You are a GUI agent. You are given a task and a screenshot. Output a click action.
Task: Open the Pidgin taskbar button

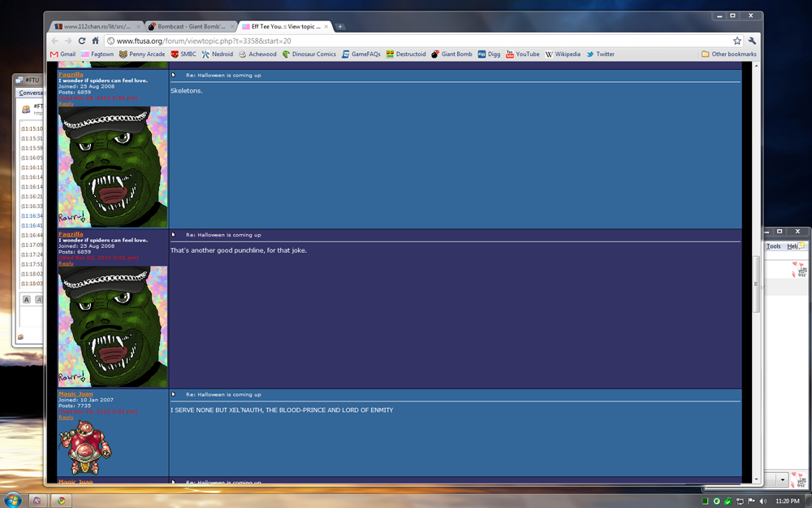37,501
